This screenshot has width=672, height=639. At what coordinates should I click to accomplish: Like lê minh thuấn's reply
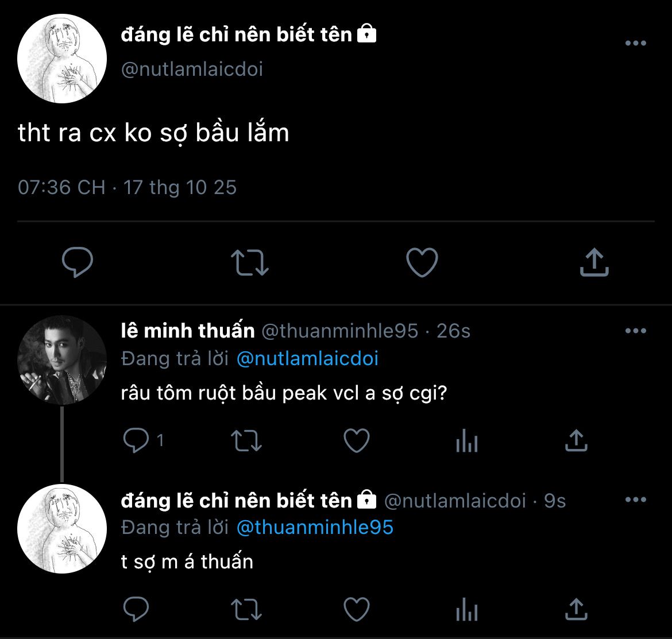point(356,441)
